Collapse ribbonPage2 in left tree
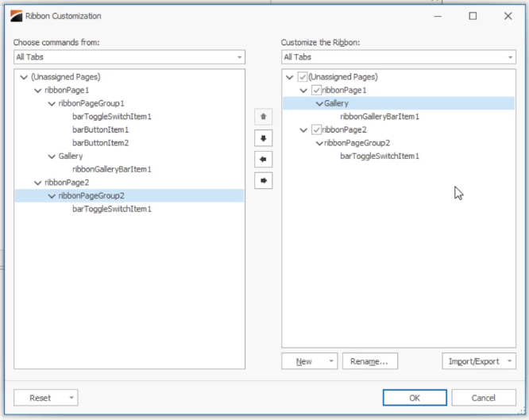529x420 pixels. [38, 183]
